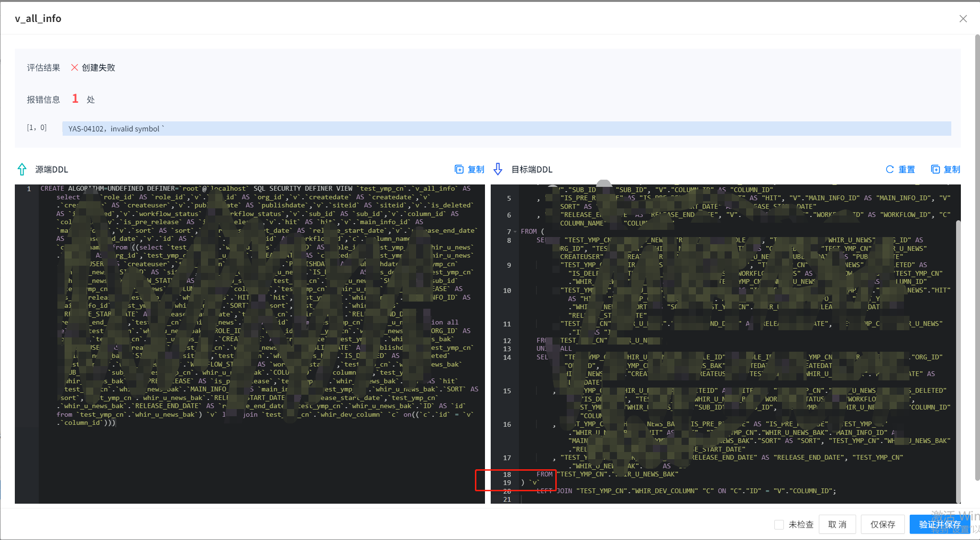Click the target DDL editor vertical scrollbar
The image size is (980, 540).
click(958, 358)
